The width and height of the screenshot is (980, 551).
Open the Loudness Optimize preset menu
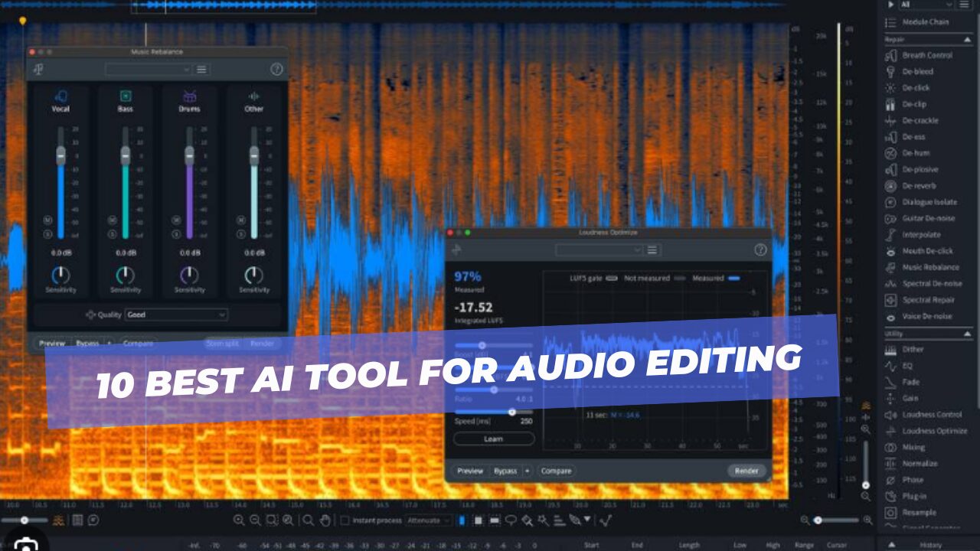click(x=652, y=249)
